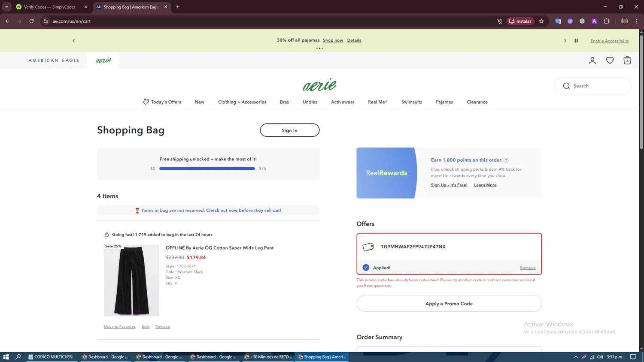Open the Swimsuits menu
The height and width of the screenshot is (362, 644).
point(412,102)
